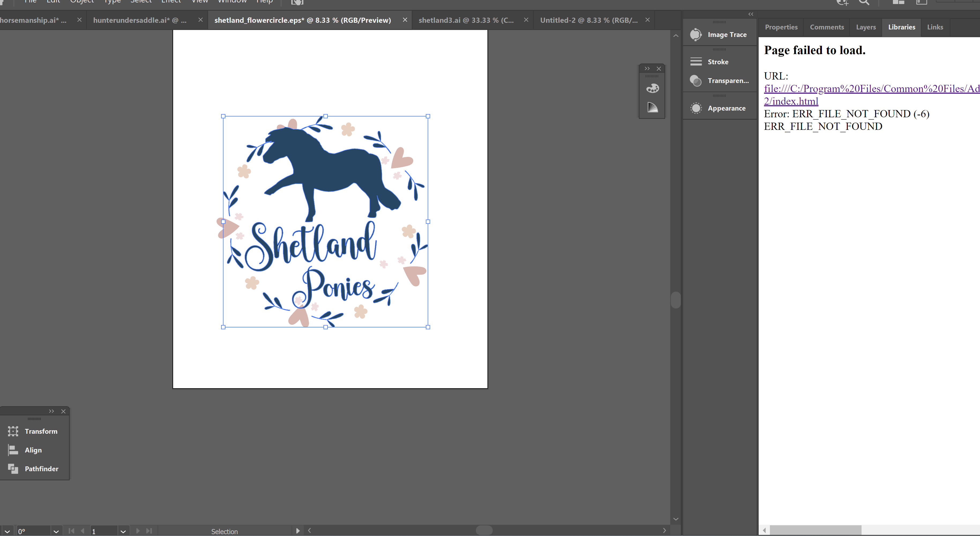Switch to the Layers tab

[x=866, y=27]
